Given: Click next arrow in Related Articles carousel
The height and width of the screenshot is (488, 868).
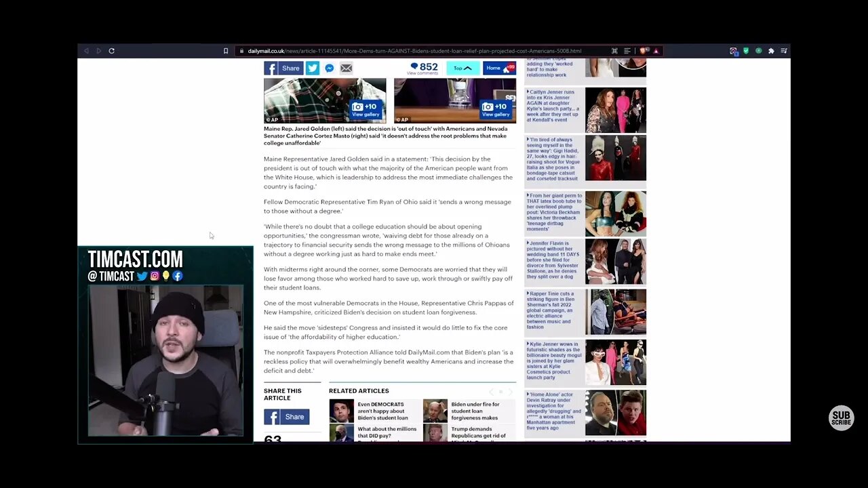Looking at the screenshot, I should [x=511, y=392].
